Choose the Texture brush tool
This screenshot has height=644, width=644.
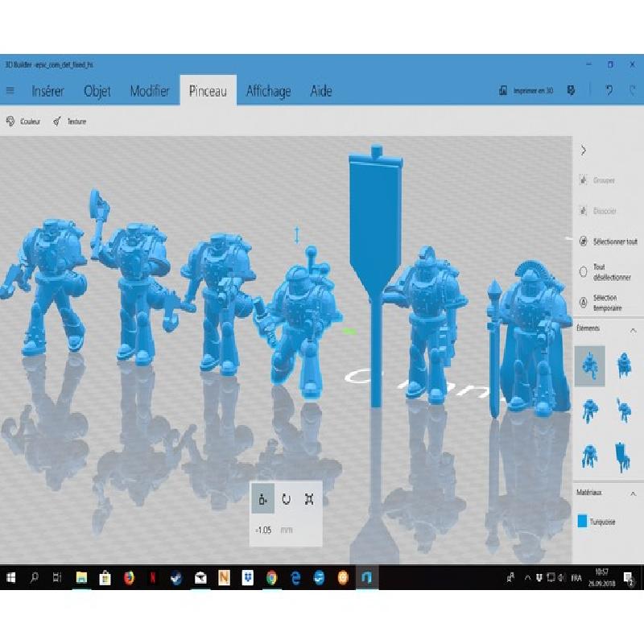pos(70,122)
